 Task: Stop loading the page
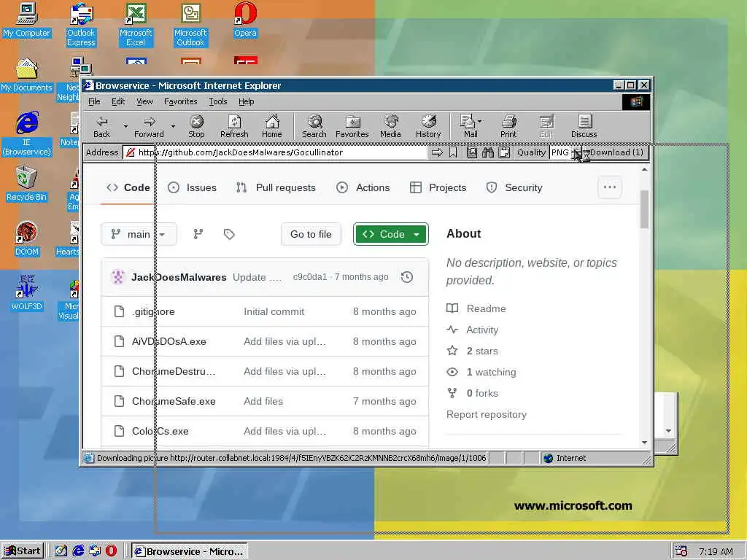[x=196, y=127]
